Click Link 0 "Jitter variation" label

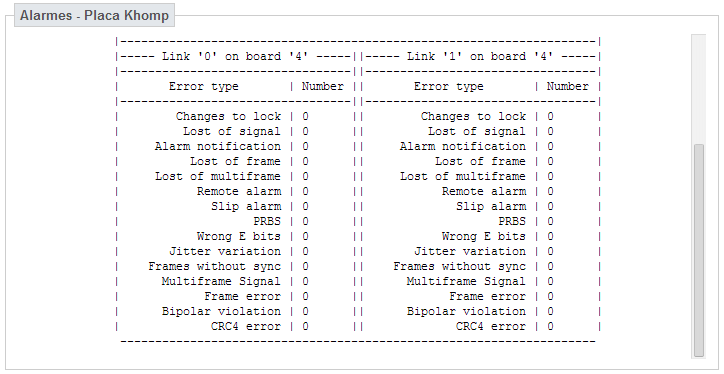click(x=225, y=251)
